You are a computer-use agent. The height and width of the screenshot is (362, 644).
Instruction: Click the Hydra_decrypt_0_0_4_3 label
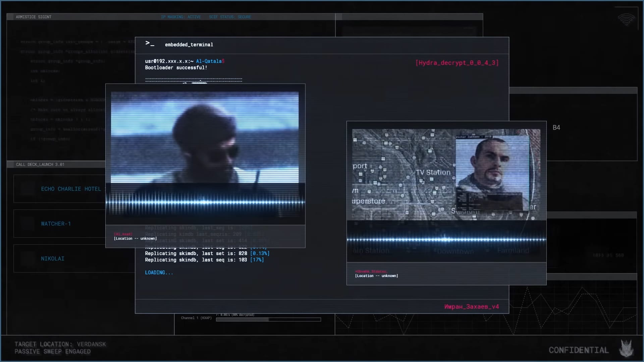[x=457, y=63]
